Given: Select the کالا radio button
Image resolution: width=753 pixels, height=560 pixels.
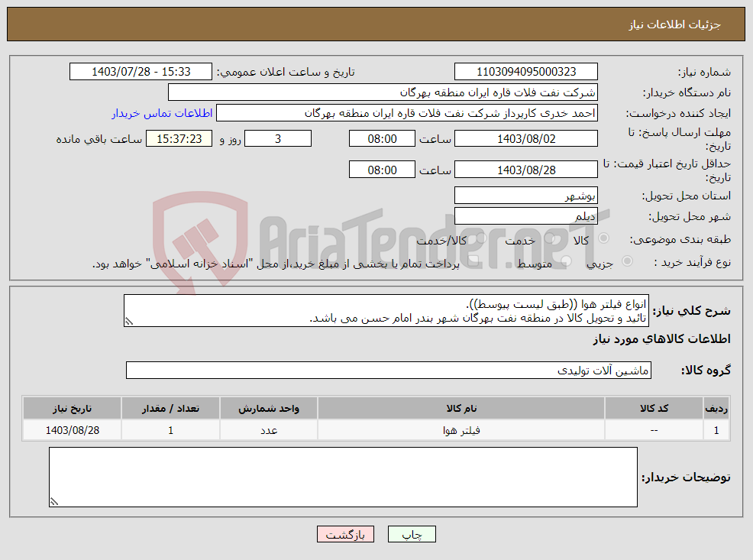Looking at the screenshot, I should tap(604, 238).
